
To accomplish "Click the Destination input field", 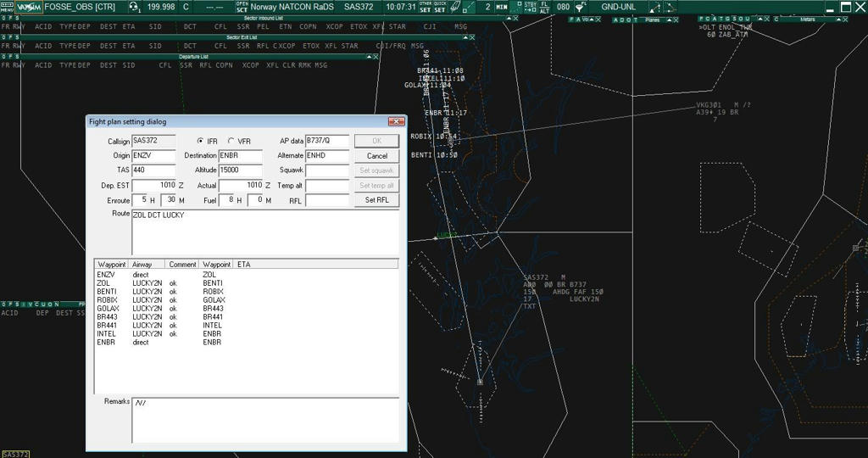I will pyautogui.click(x=242, y=156).
